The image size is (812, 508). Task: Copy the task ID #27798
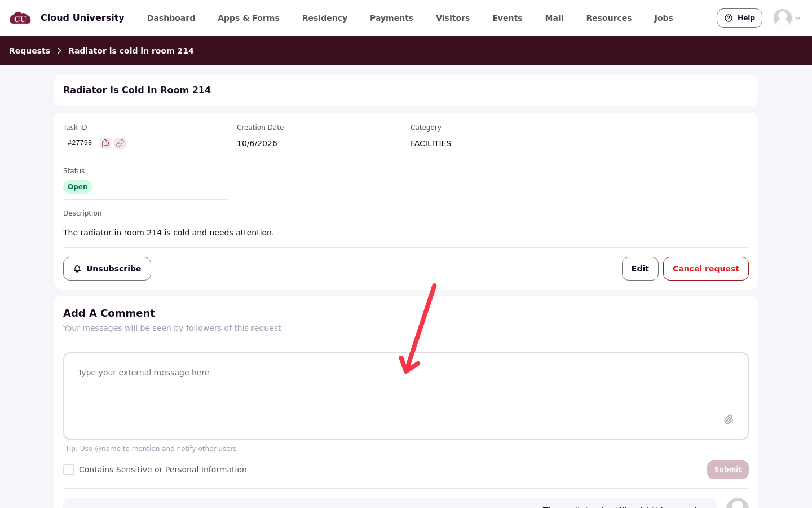tap(105, 143)
